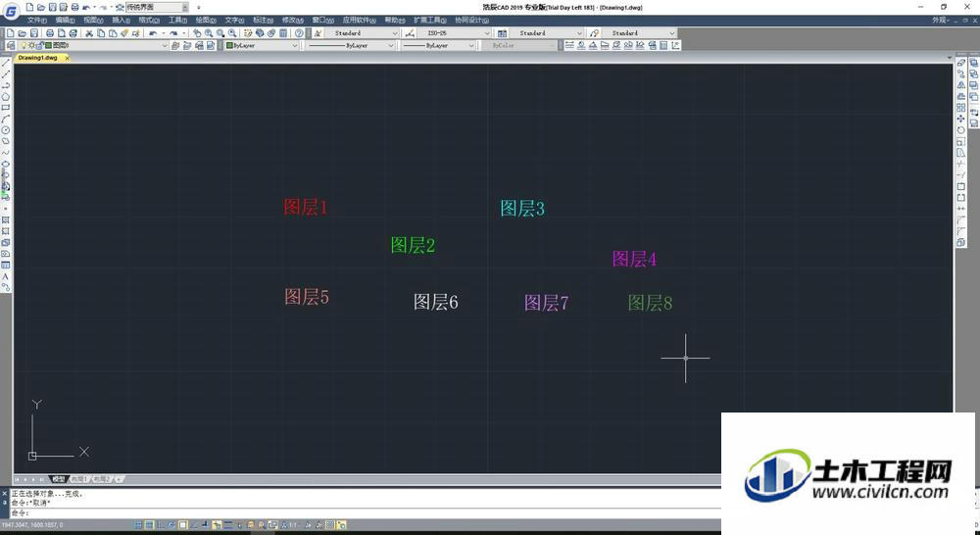Switch to the Drawing1.dwg document tab
The width and height of the screenshot is (980, 535).
(x=37, y=58)
